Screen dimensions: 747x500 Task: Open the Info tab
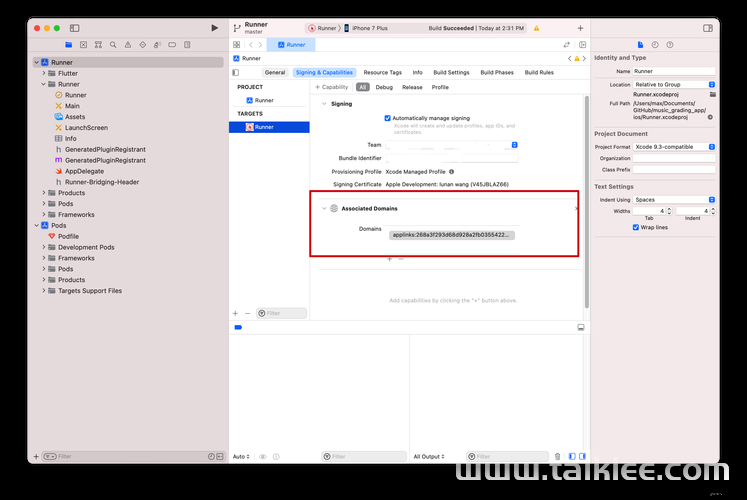click(x=417, y=72)
